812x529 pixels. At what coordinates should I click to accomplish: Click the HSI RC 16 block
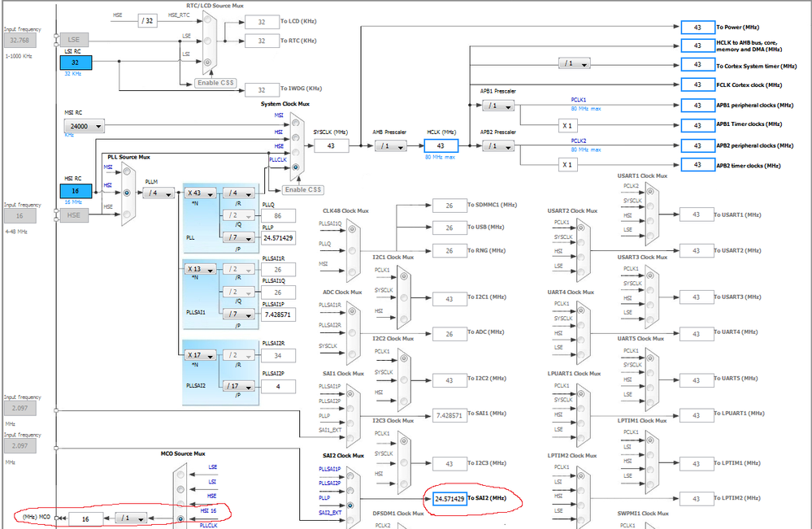(x=76, y=191)
